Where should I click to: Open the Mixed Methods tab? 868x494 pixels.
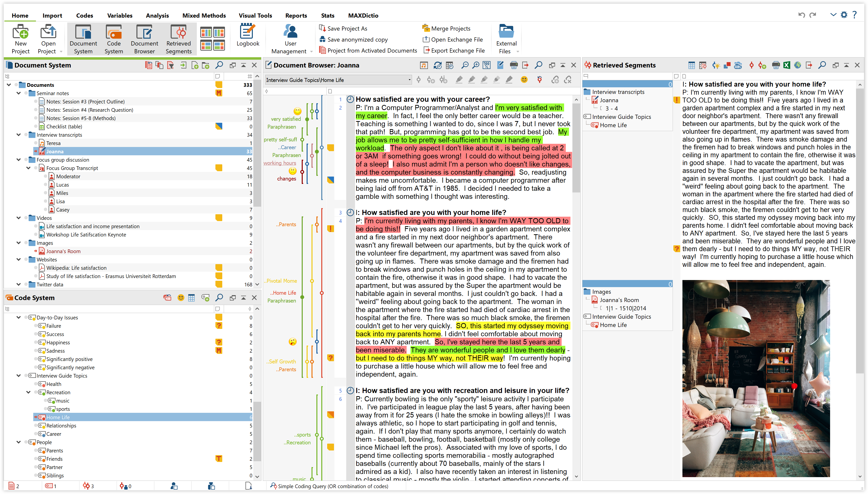[x=204, y=15]
